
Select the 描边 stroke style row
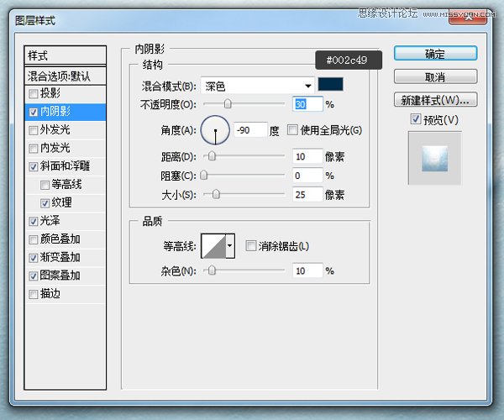[66, 294]
